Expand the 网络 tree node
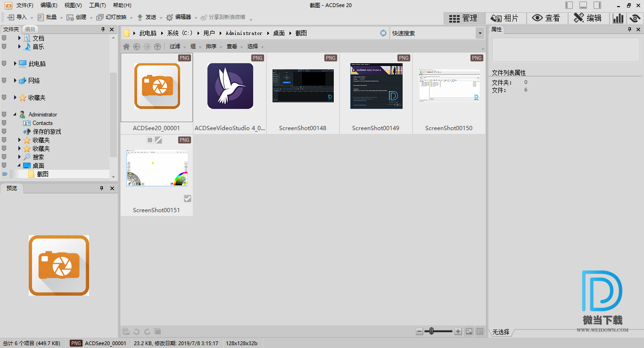 (x=16, y=81)
